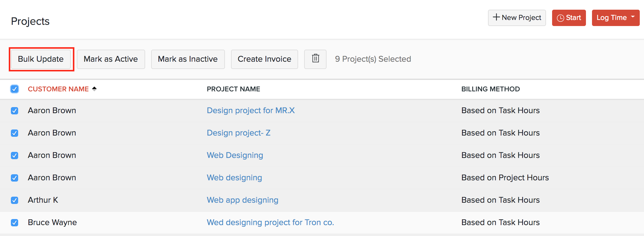Open the Web app designing project
The image size is (644, 236).
point(242,200)
